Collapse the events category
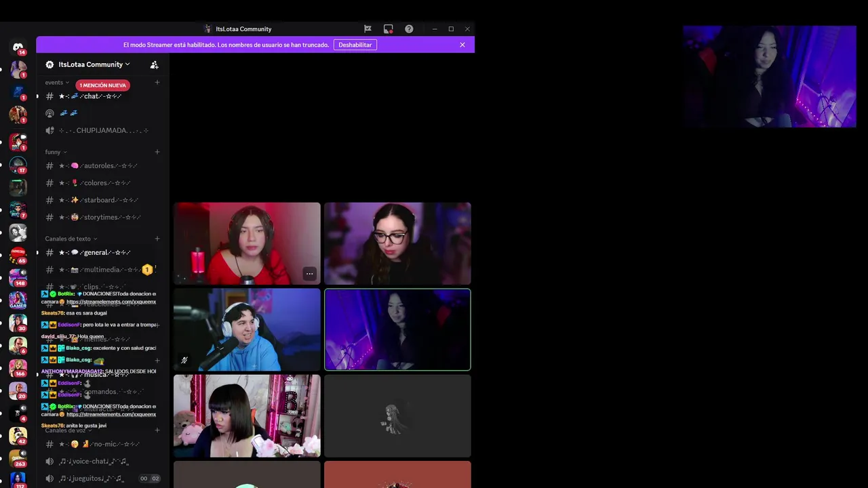The image size is (868, 488). [x=57, y=83]
